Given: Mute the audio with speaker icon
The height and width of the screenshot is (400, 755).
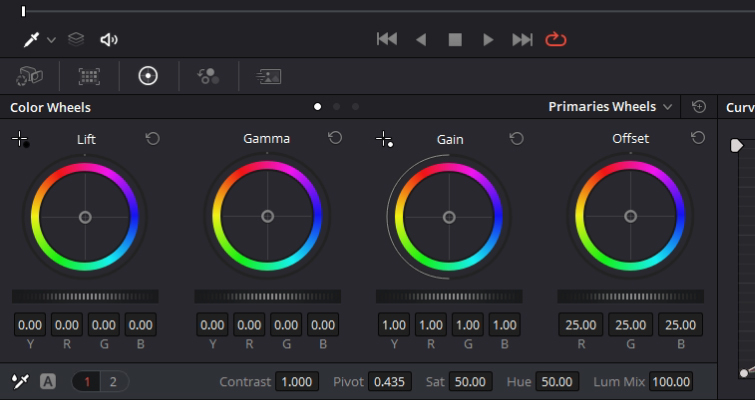Looking at the screenshot, I should 109,39.
